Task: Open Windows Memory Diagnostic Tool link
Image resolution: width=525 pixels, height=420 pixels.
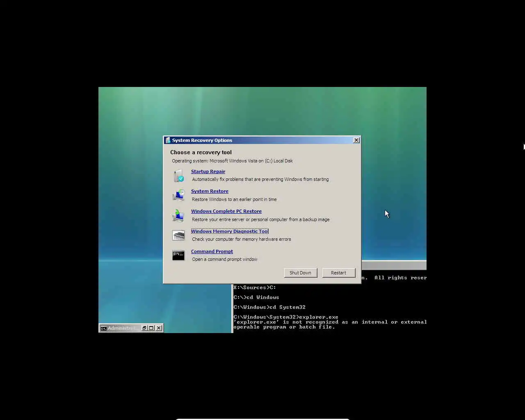Action: click(x=230, y=231)
